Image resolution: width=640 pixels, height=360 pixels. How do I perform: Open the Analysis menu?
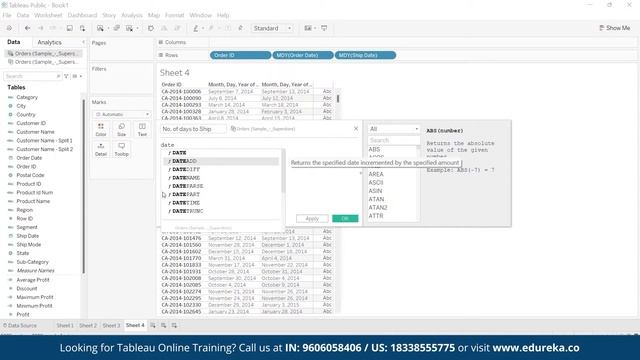point(132,15)
